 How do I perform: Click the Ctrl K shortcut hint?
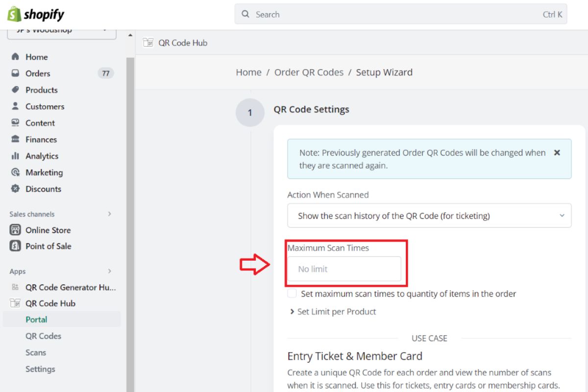[552, 14]
